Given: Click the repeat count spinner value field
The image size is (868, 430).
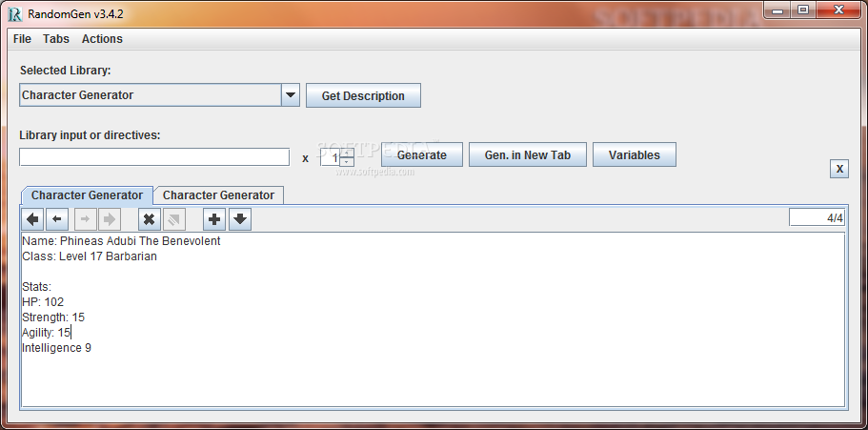Looking at the screenshot, I should (x=331, y=157).
